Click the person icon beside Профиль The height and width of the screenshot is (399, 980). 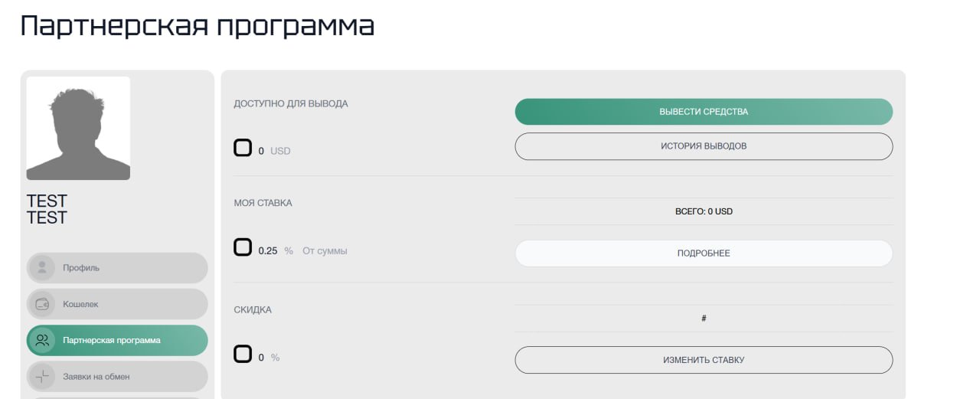(42, 268)
